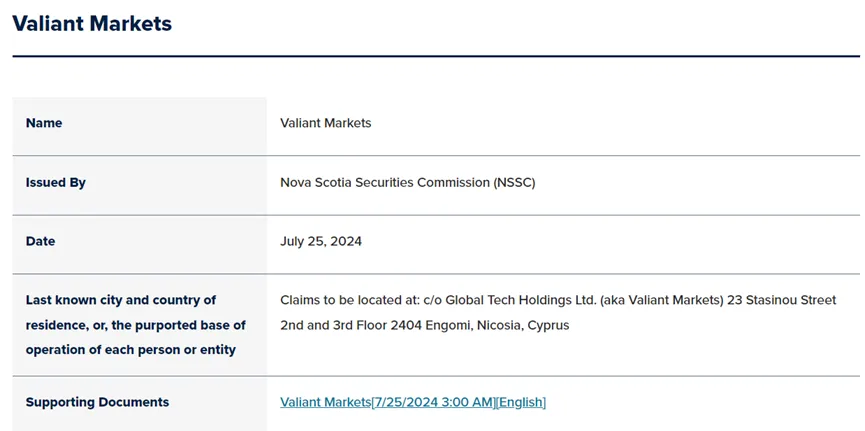
Task: Select the Name row label
Action: 44,123
